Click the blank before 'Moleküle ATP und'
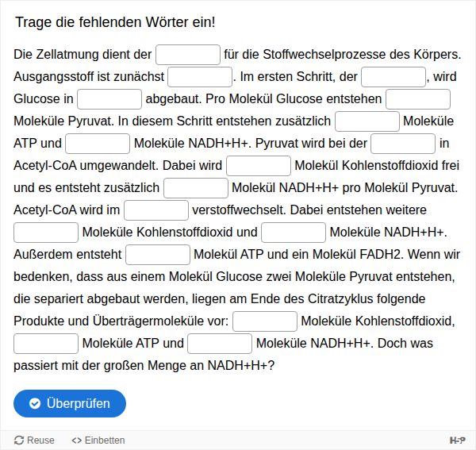Image resolution: width=476 pixels, height=450 pixels. click(x=46, y=344)
